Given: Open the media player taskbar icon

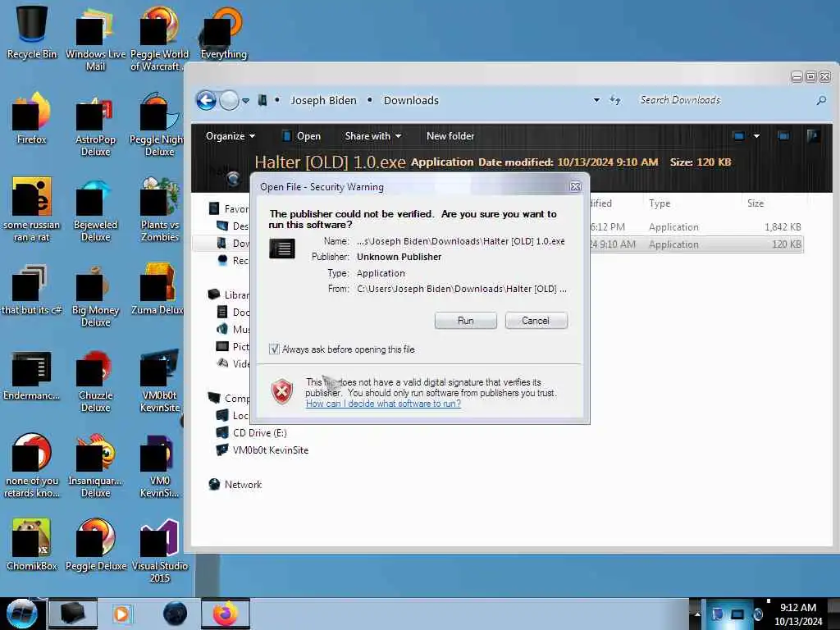Looking at the screenshot, I should coord(121,614).
